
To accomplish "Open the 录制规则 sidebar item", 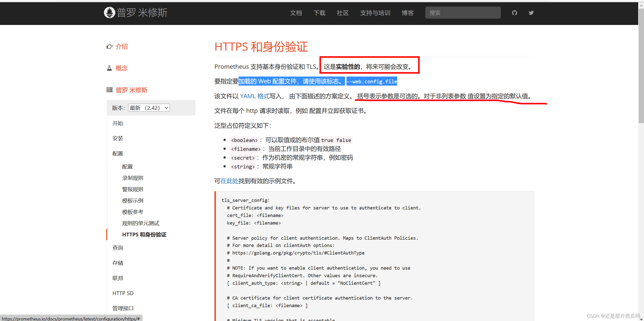I will [133, 178].
